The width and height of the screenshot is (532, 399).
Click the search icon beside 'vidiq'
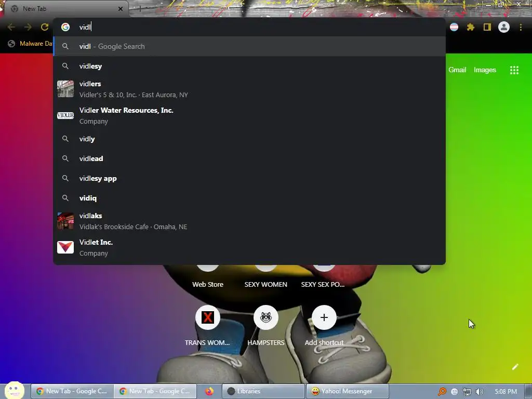(65, 198)
